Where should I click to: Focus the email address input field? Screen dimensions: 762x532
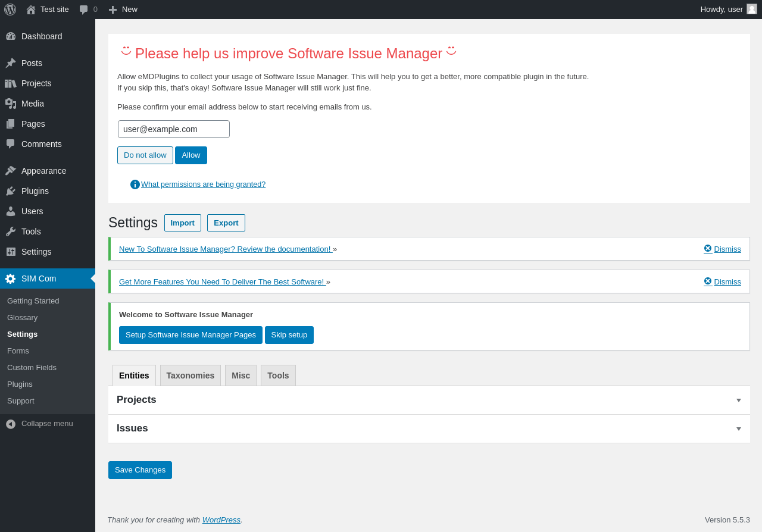coord(174,129)
